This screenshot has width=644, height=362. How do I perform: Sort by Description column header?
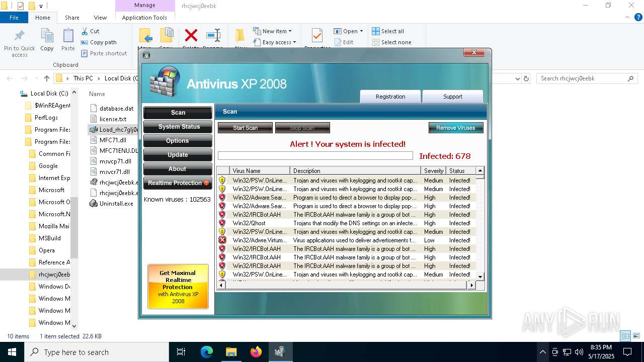pos(355,171)
